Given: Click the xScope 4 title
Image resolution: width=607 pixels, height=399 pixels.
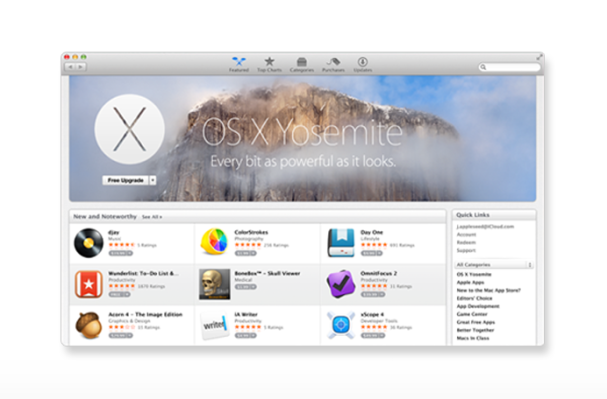Looking at the screenshot, I should coord(372,314).
